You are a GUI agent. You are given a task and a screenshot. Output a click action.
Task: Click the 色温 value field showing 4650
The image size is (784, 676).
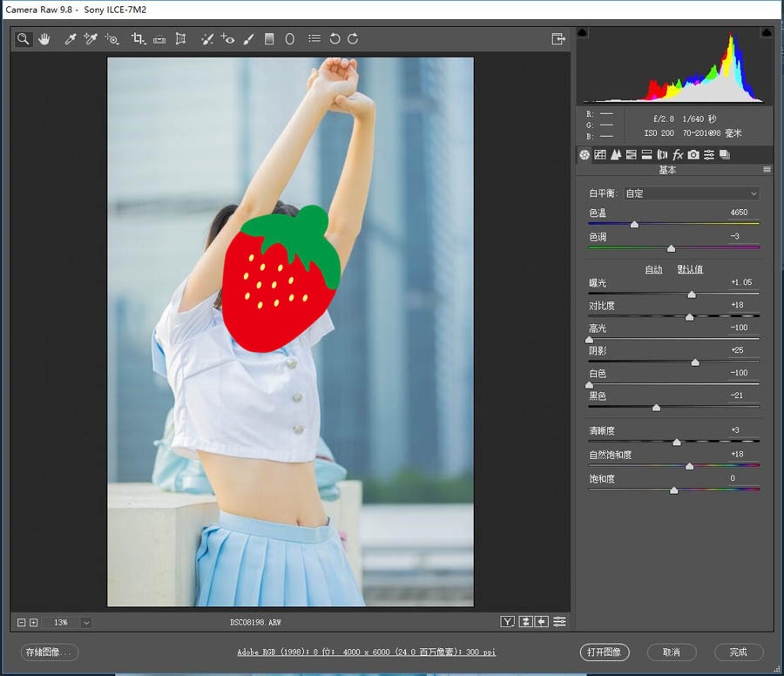[x=739, y=213]
